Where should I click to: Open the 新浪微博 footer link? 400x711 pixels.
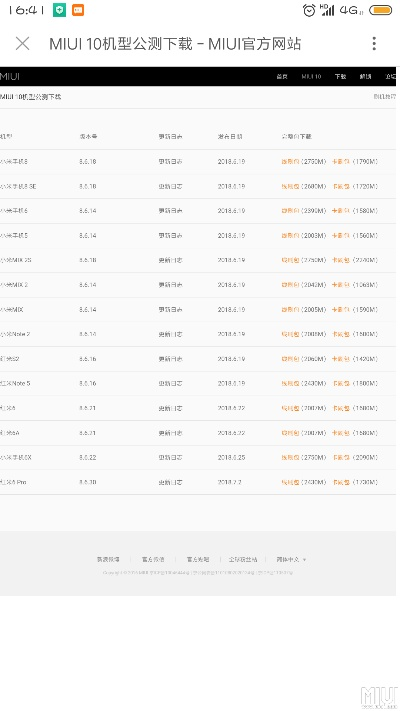coord(108,560)
